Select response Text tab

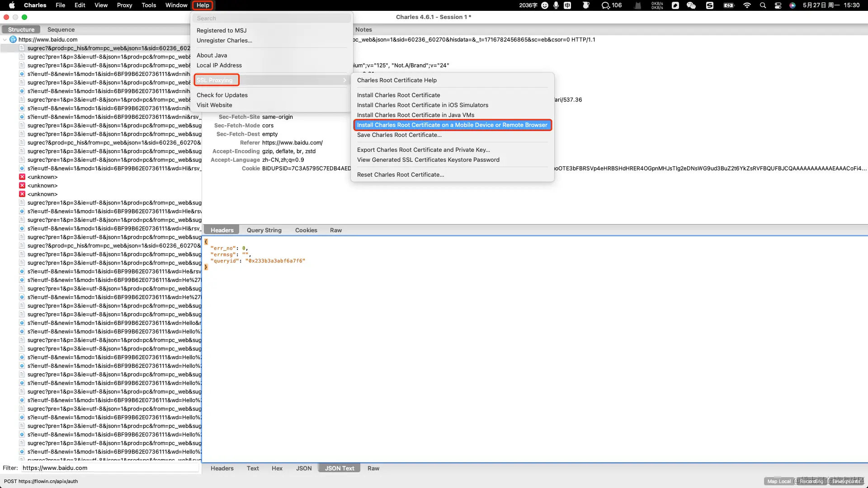click(253, 469)
